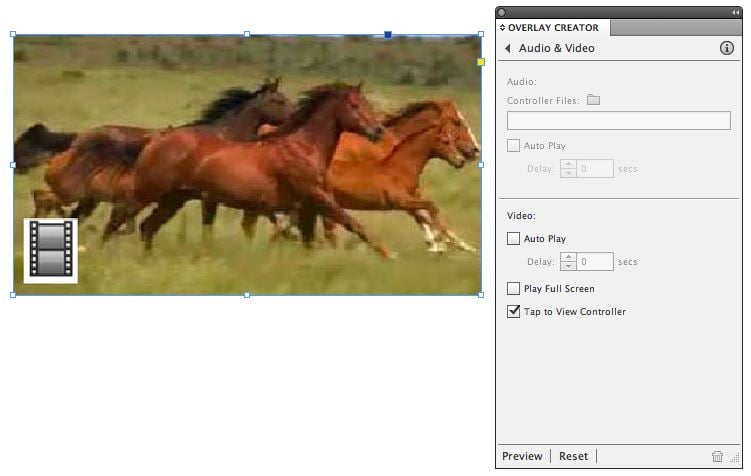This screenshot has width=751, height=476.
Task: Click the Preview button
Action: click(x=522, y=456)
